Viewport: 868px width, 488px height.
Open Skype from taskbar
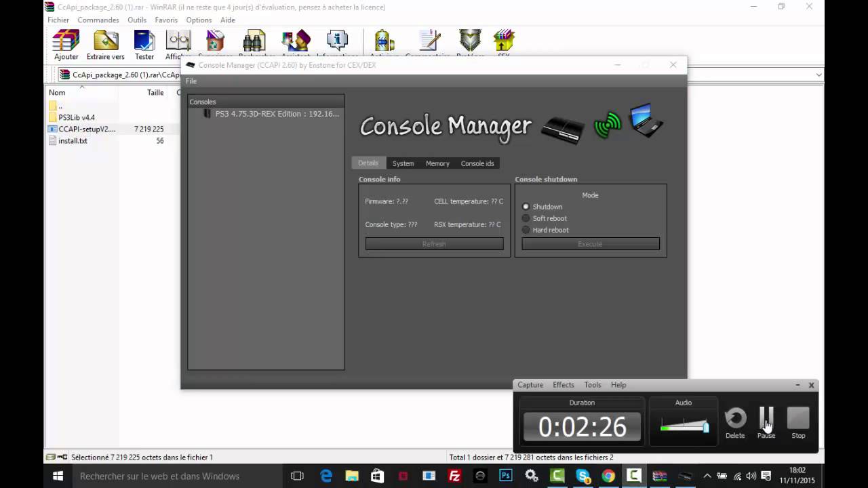[x=583, y=476]
